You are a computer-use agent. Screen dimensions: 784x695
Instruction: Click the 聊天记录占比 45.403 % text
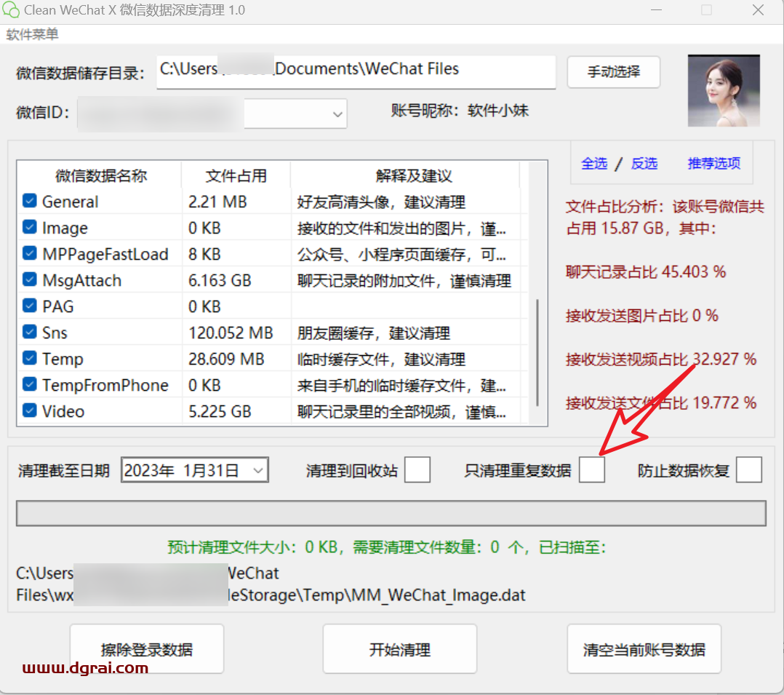pos(646,271)
